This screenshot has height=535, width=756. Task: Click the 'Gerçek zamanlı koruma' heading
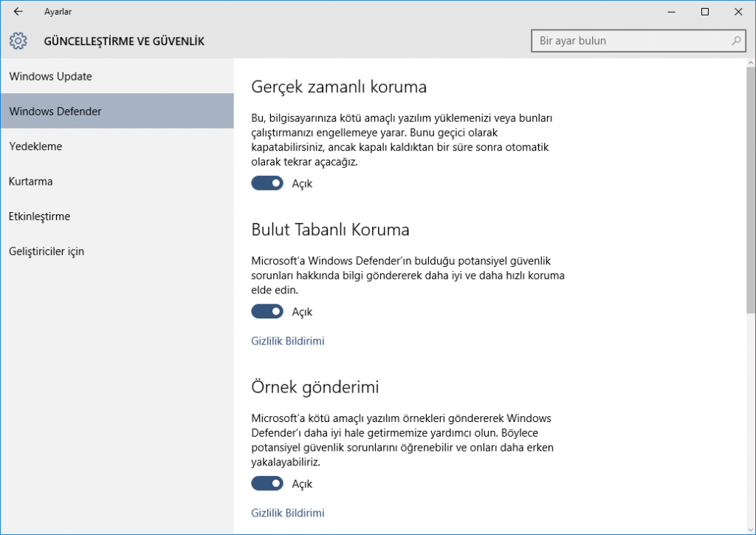pyautogui.click(x=339, y=87)
